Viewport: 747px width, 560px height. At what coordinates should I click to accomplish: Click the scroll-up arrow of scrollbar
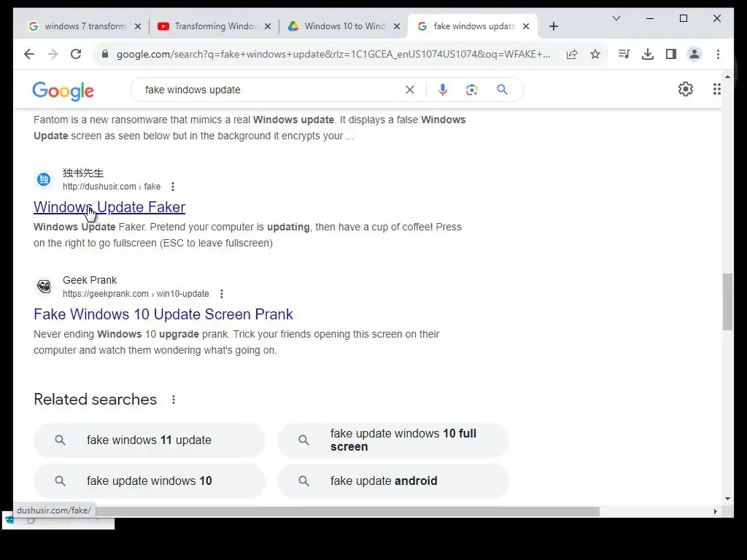pos(727,76)
